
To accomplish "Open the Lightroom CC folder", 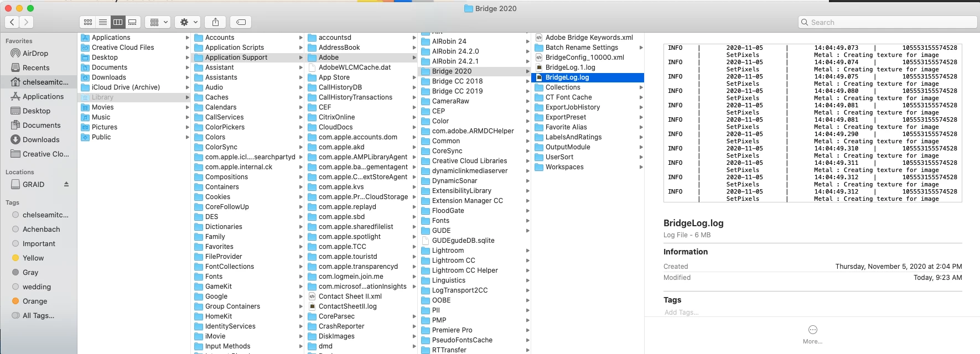I will tap(475, 261).
